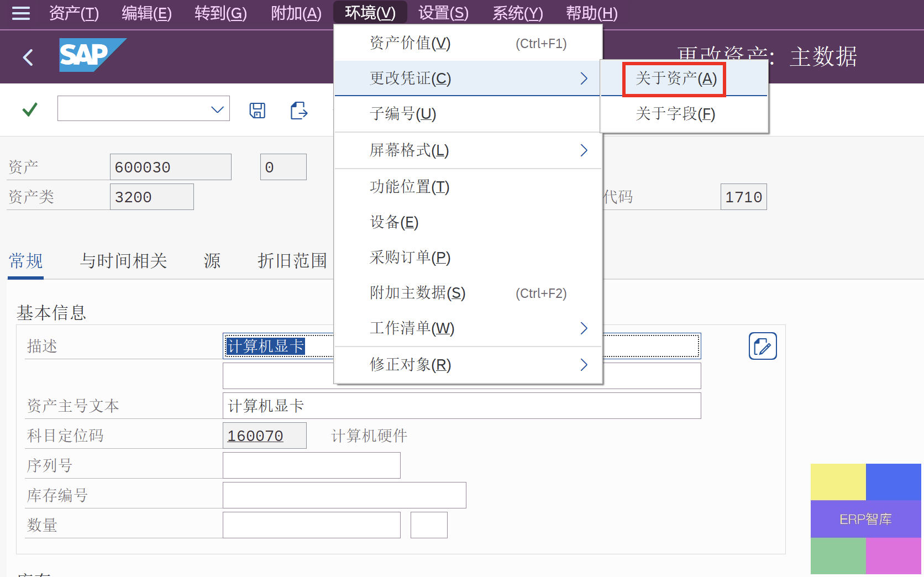The image size is (924, 577).
Task: Select 关于资产(A) in the submenu
Action: point(675,78)
